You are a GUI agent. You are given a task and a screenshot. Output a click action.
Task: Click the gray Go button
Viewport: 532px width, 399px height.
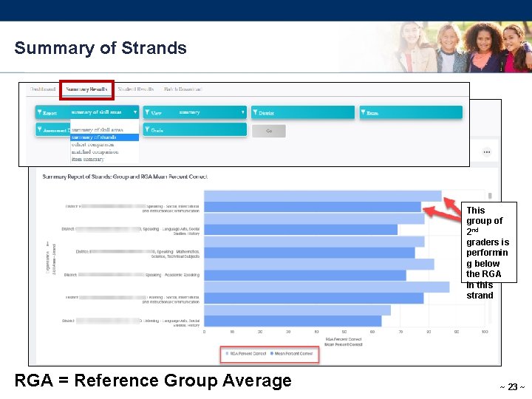(x=269, y=131)
